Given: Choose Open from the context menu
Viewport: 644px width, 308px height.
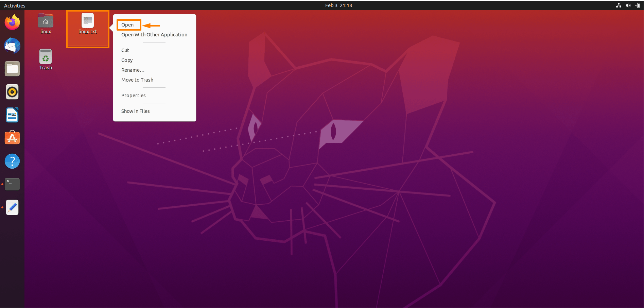Looking at the screenshot, I should 127,25.
